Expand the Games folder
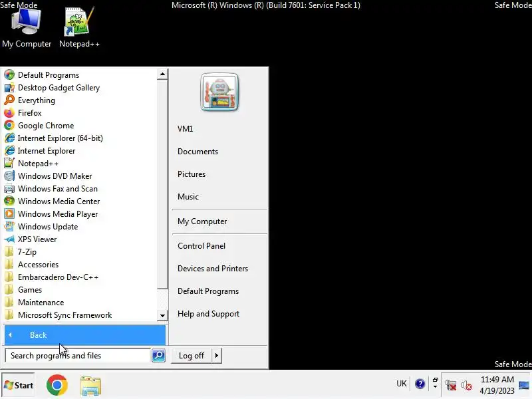Image resolution: width=532 pixels, height=399 pixels. click(23, 290)
